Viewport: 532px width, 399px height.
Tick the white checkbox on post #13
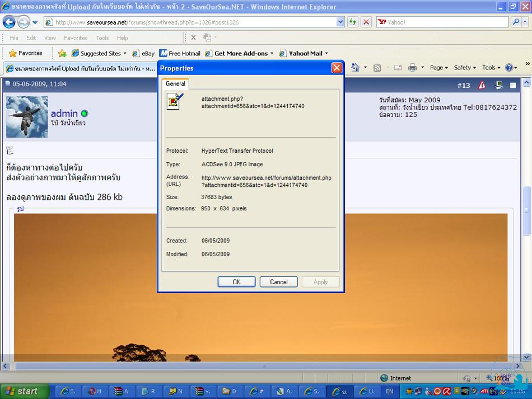click(x=513, y=86)
